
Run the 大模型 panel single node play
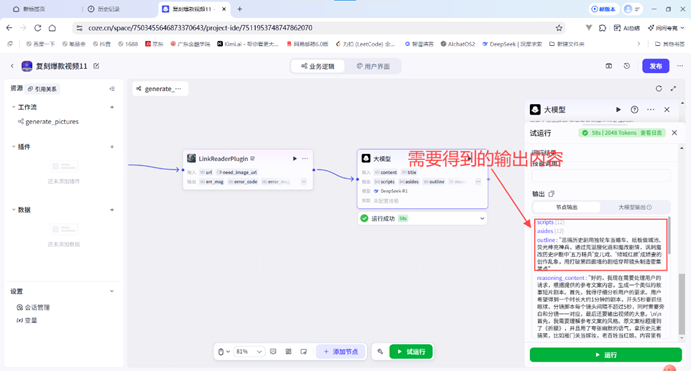point(618,110)
